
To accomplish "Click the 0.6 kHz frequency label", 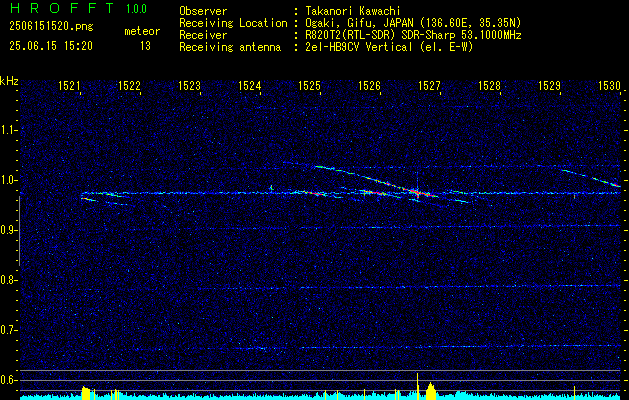I will pyautogui.click(x=8, y=380).
